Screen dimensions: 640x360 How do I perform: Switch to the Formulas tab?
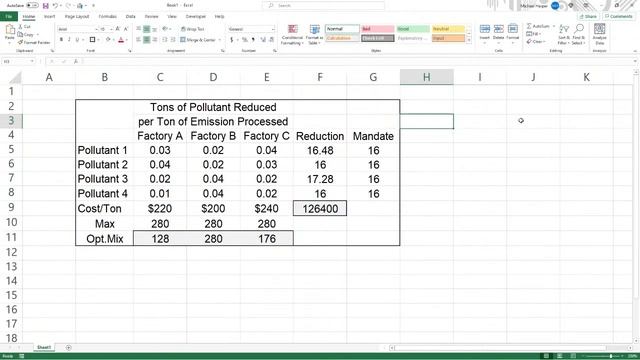tap(108, 16)
